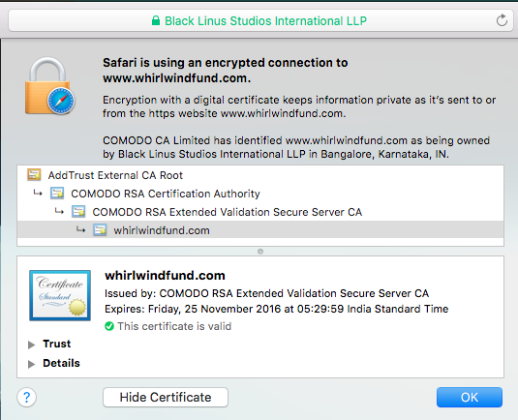This screenshot has width=518, height=420.
Task: Click the Hide Certificate button
Action: 166,397
